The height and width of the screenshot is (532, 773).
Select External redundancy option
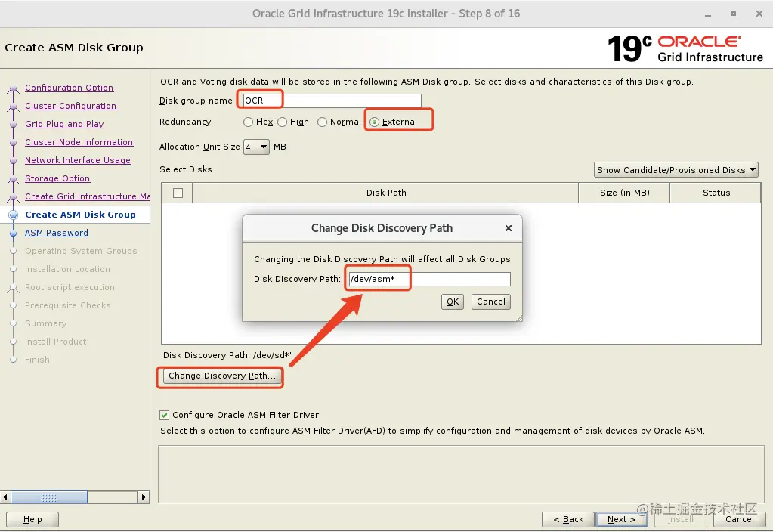(374, 122)
